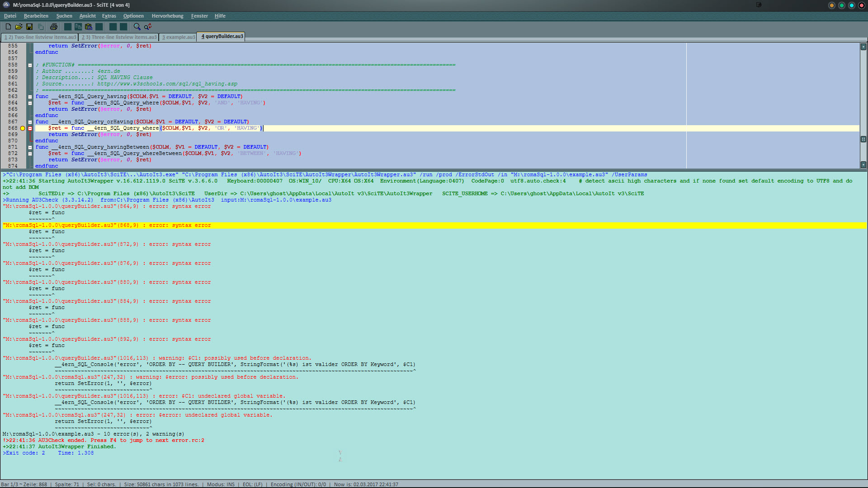
Task: Collapse the function fold at line 871
Action: coord(30,147)
